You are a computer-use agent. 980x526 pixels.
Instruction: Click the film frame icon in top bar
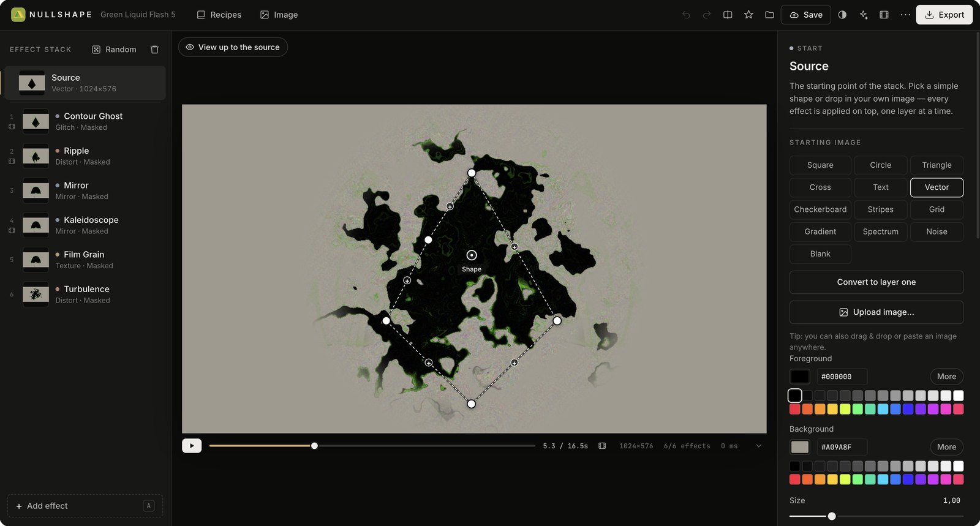point(884,15)
